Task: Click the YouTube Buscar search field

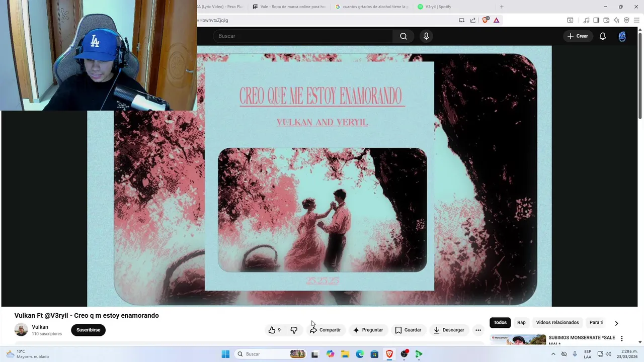Action: (x=303, y=36)
